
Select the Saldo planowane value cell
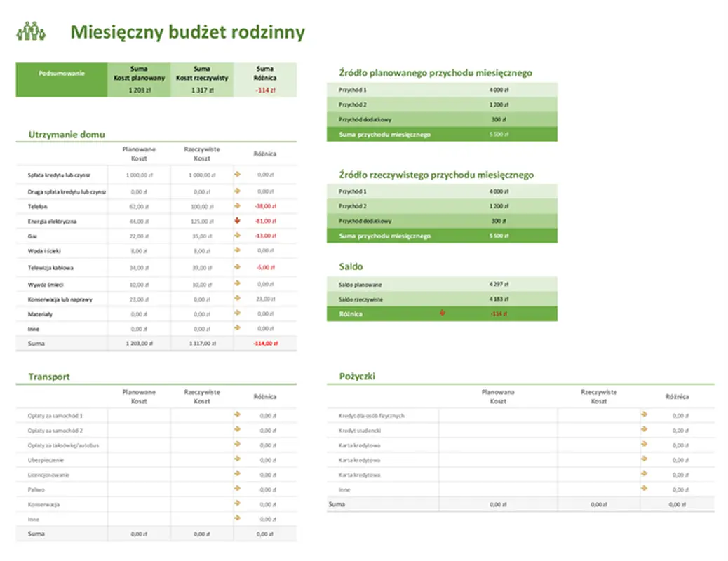[499, 285]
